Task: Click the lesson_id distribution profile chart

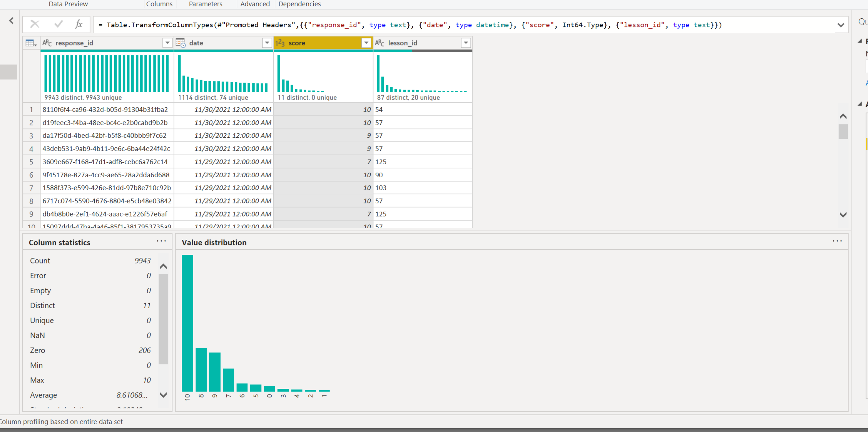Action: [422, 73]
